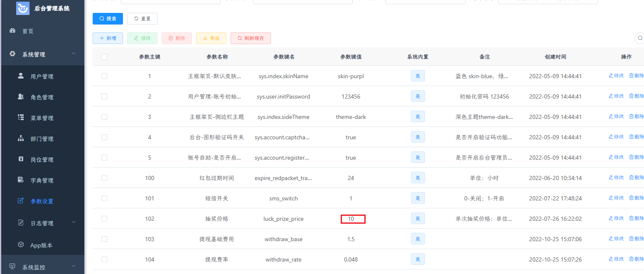Image resolution: width=644 pixels, height=274 pixels.
Task: Expand the 日志管理 submenu
Action: point(42,223)
